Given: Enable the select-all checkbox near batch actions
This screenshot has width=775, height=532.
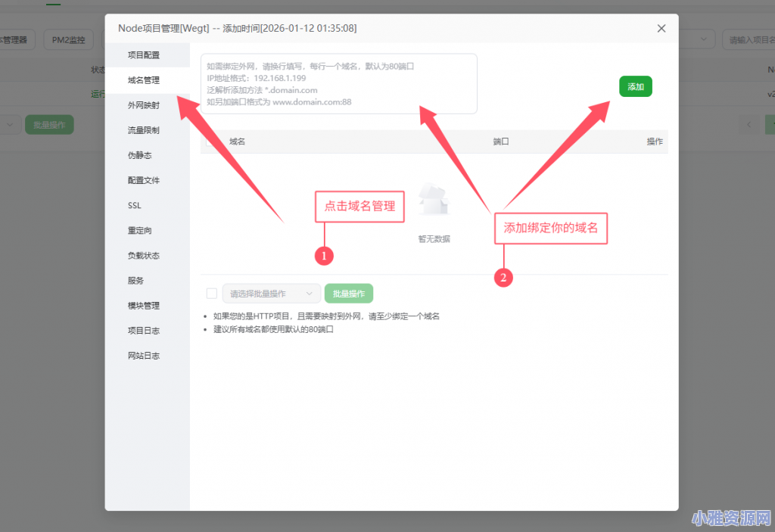Looking at the screenshot, I should 211,293.
